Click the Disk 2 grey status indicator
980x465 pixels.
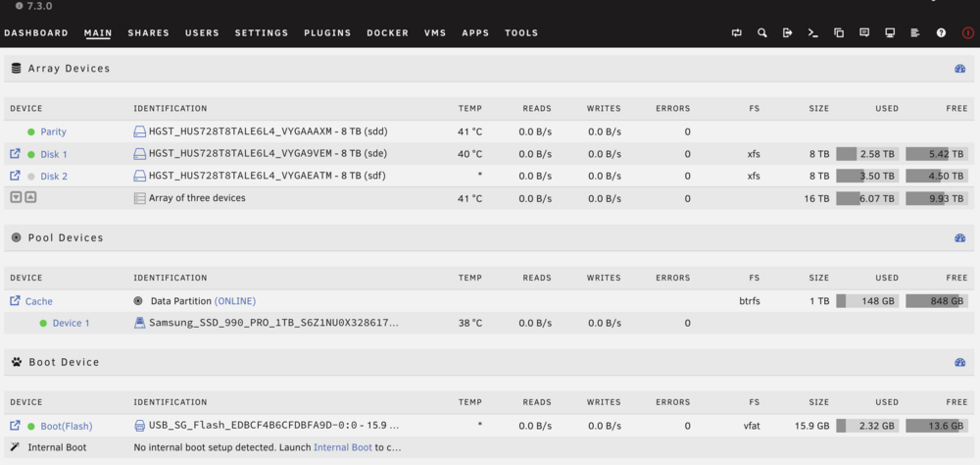point(30,177)
